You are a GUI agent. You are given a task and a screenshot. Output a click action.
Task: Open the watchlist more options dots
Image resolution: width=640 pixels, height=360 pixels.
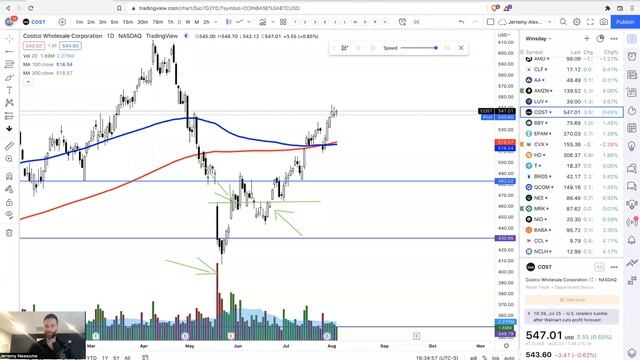pyautogui.click(x=614, y=38)
